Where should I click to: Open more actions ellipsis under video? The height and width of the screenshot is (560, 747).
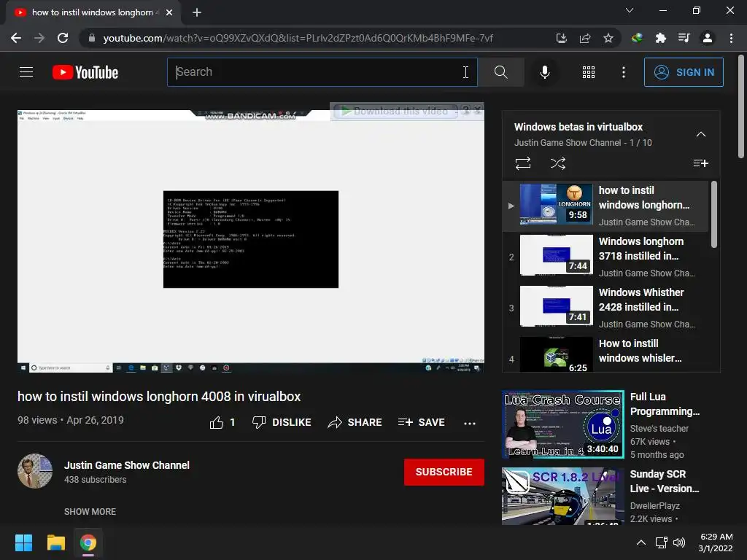point(470,423)
